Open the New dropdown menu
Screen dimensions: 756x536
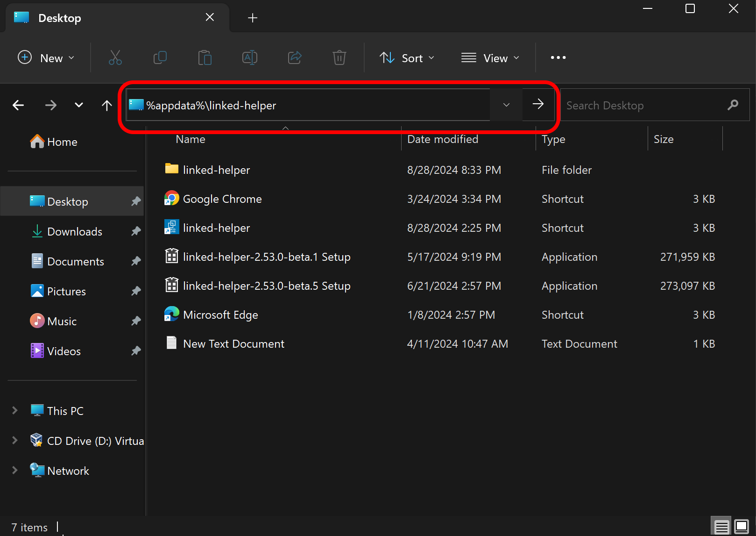[46, 58]
